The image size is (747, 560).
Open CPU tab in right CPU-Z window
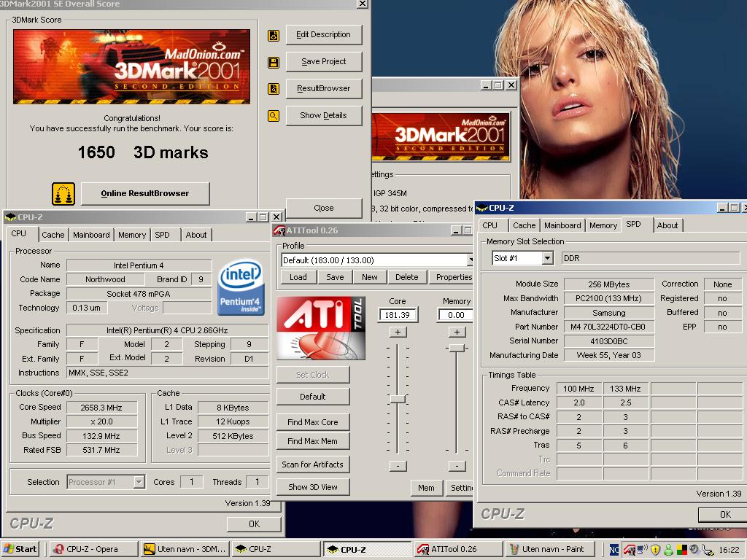pos(489,225)
